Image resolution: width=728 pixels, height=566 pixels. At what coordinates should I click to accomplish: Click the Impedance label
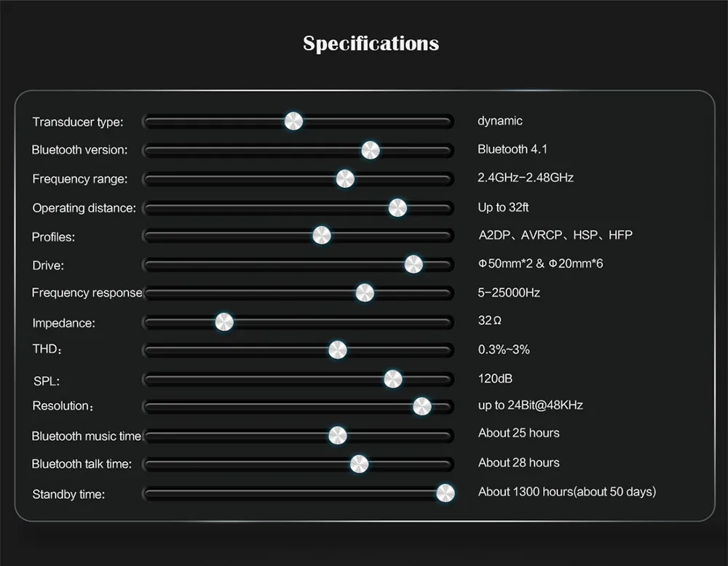pyautogui.click(x=63, y=323)
